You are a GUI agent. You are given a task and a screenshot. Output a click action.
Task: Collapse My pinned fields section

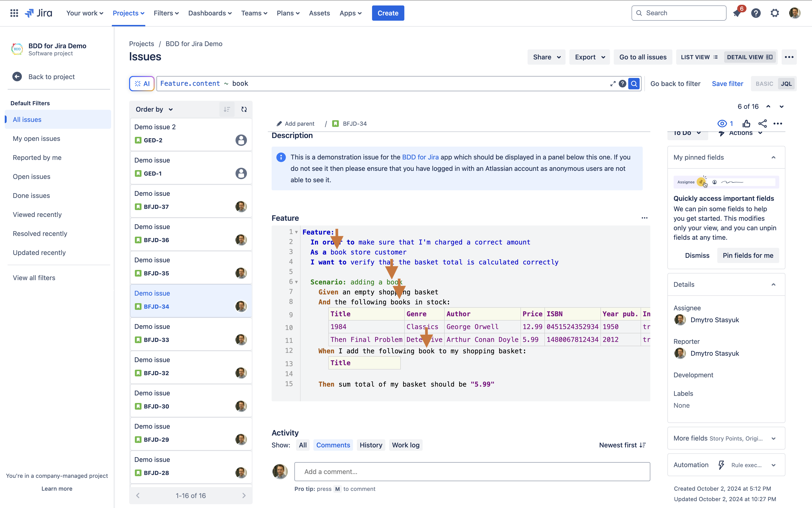pyautogui.click(x=773, y=157)
